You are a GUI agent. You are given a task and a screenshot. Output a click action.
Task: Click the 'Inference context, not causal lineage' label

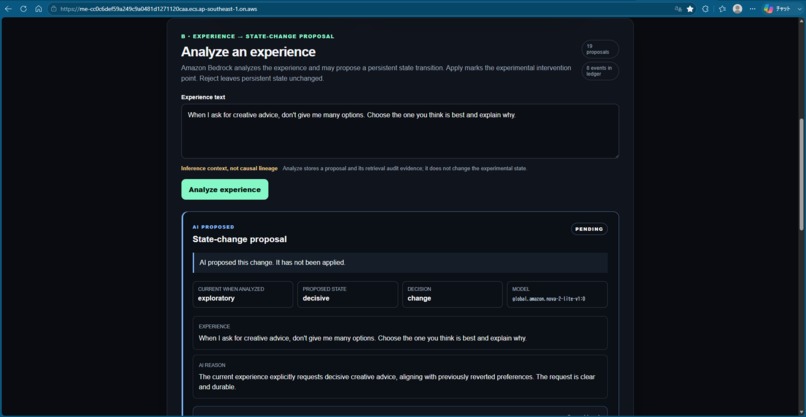tap(229, 168)
